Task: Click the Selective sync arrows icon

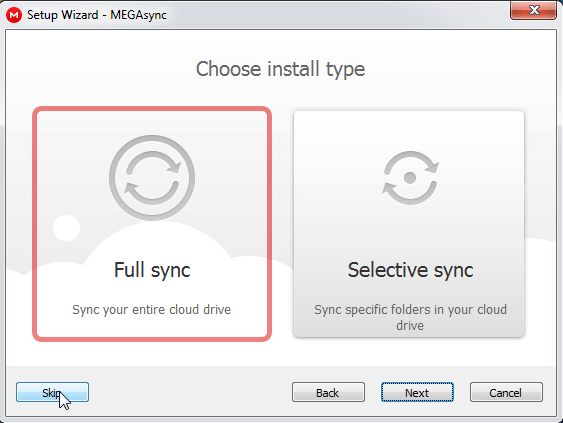Action: tap(410, 178)
